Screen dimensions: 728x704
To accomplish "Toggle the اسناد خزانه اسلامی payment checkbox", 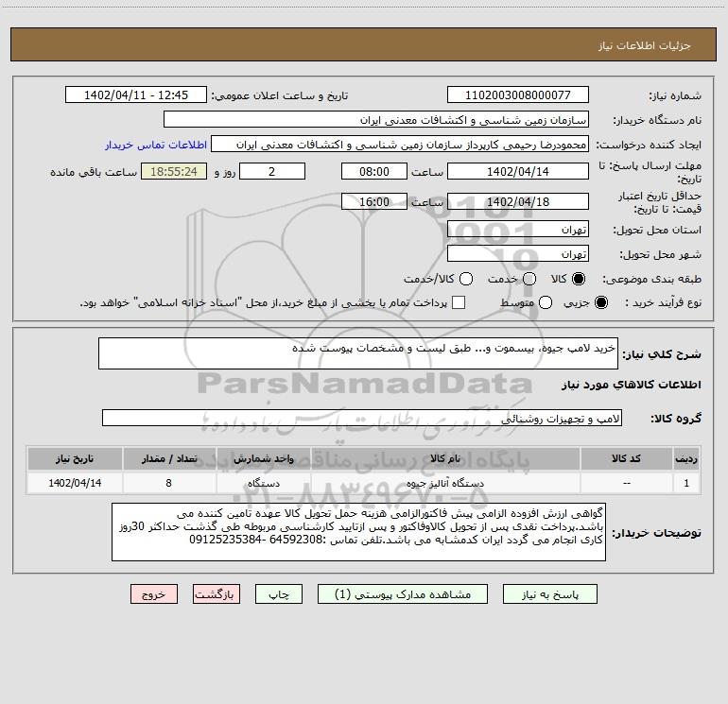I will click(459, 302).
